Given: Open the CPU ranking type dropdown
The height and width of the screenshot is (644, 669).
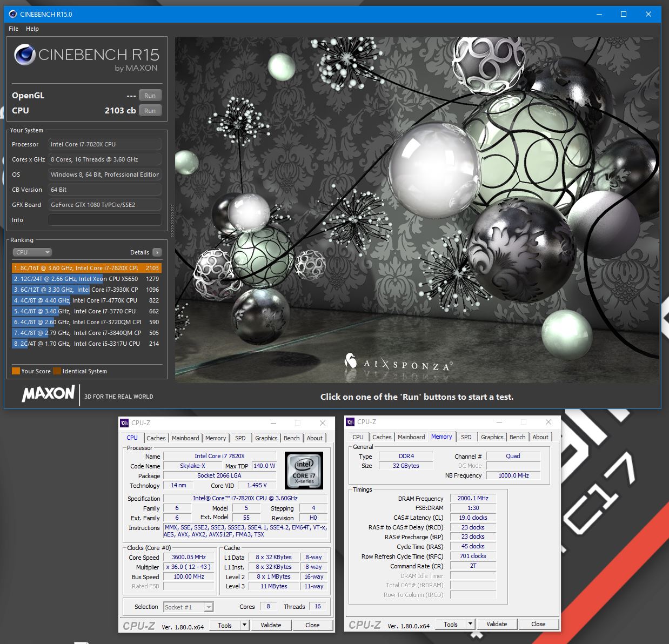Looking at the screenshot, I should (32, 252).
